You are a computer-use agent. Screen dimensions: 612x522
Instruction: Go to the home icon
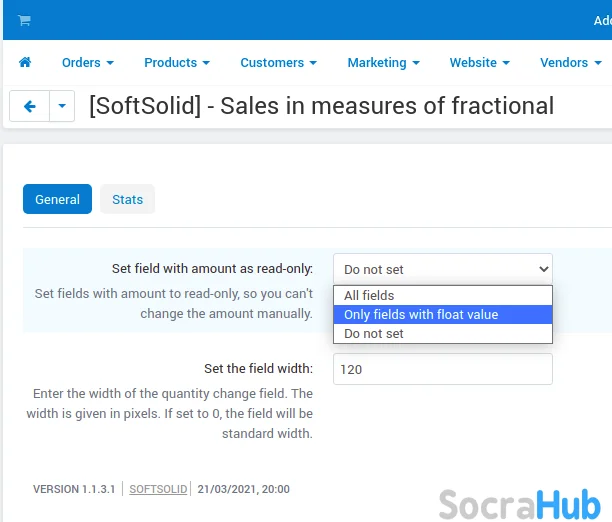(25, 62)
